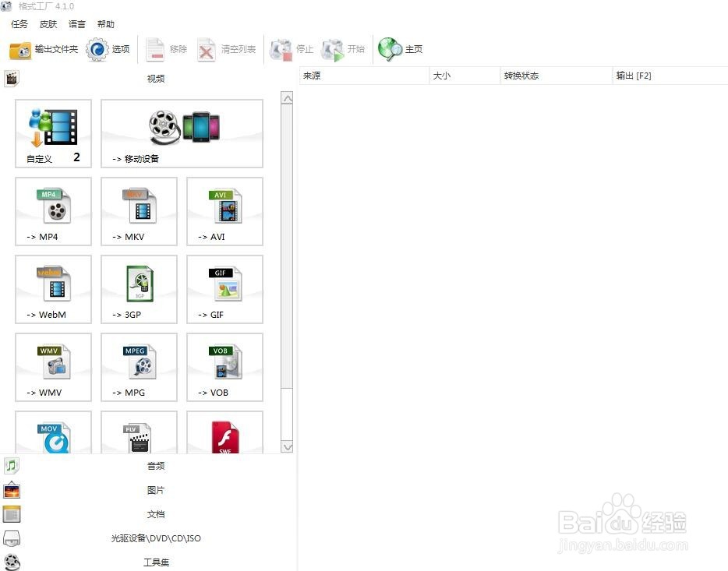
Task: Select the 自定义 custom video format
Action: [x=54, y=133]
